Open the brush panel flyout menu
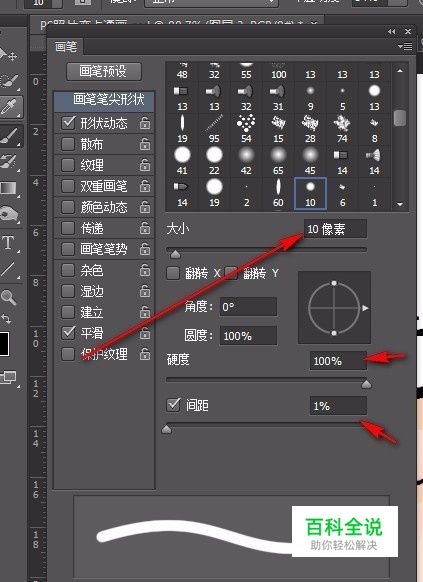Image resolution: width=423 pixels, height=582 pixels. [x=405, y=46]
